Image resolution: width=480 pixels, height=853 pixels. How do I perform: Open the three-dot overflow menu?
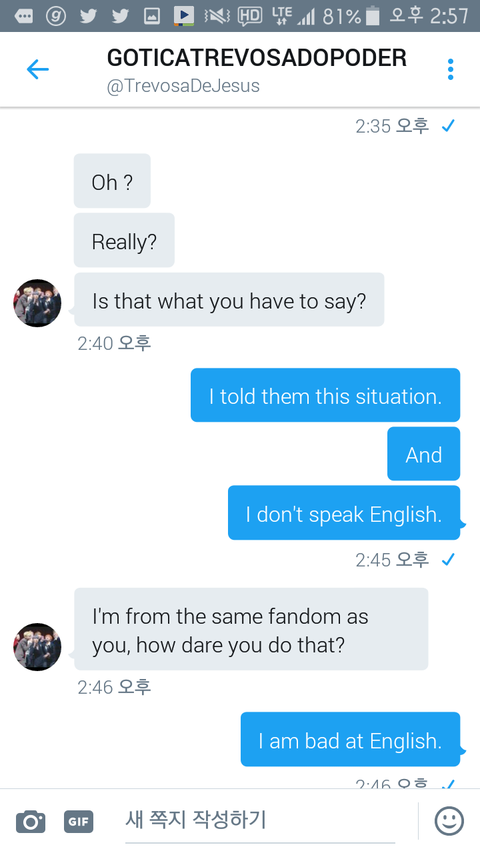450,70
